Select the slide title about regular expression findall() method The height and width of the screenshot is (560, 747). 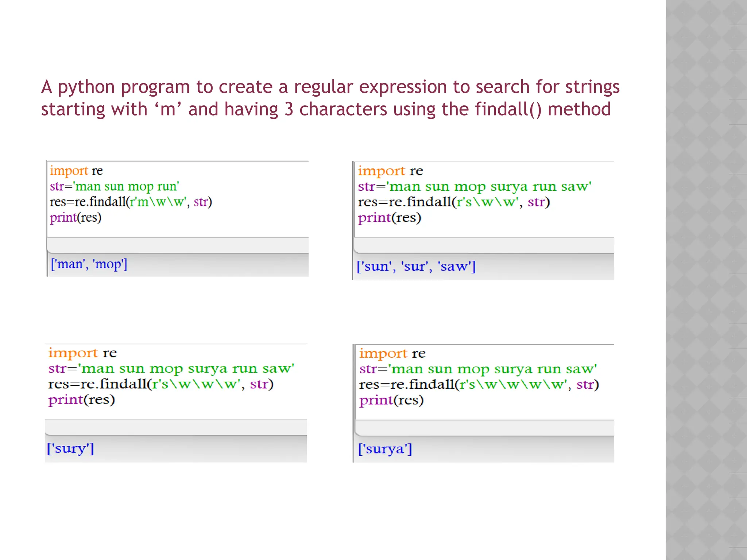click(x=330, y=98)
